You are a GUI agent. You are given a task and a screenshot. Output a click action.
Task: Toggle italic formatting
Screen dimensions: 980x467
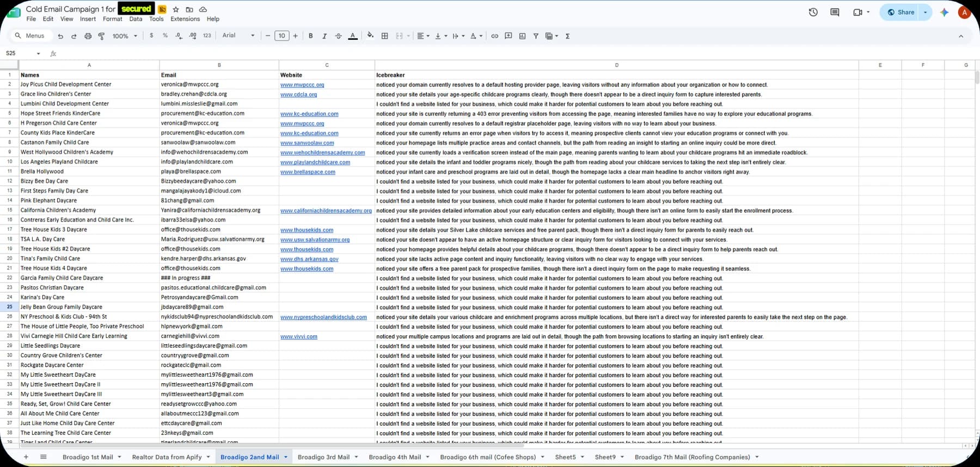(x=324, y=36)
